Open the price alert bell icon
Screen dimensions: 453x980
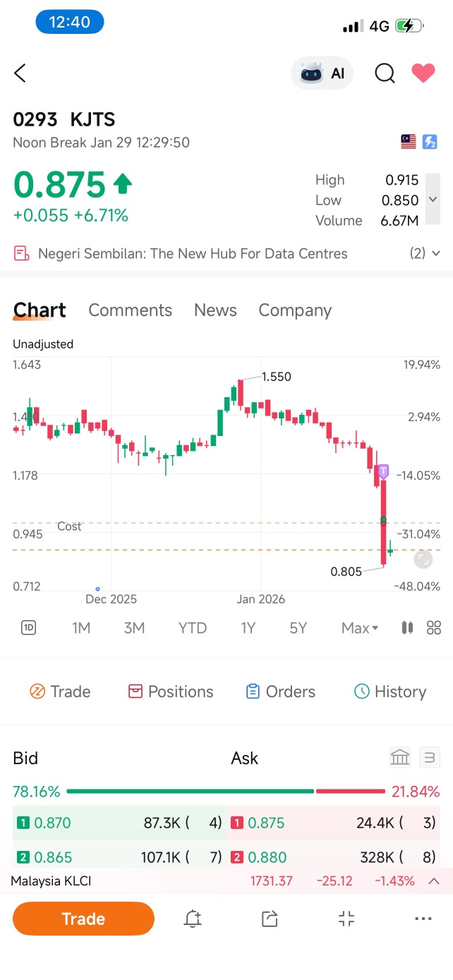pyautogui.click(x=192, y=919)
